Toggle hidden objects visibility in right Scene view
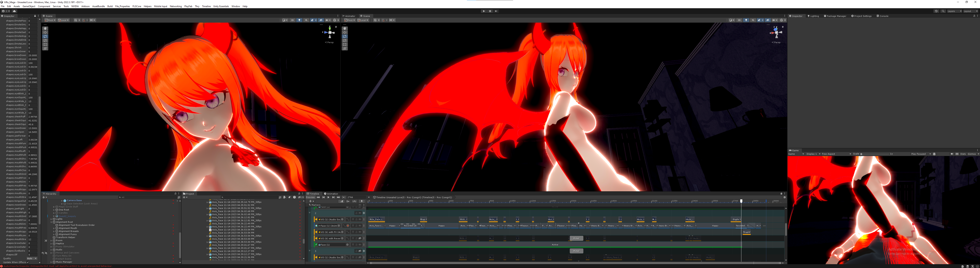The height and width of the screenshot is (268, 980). pos(768,20)
